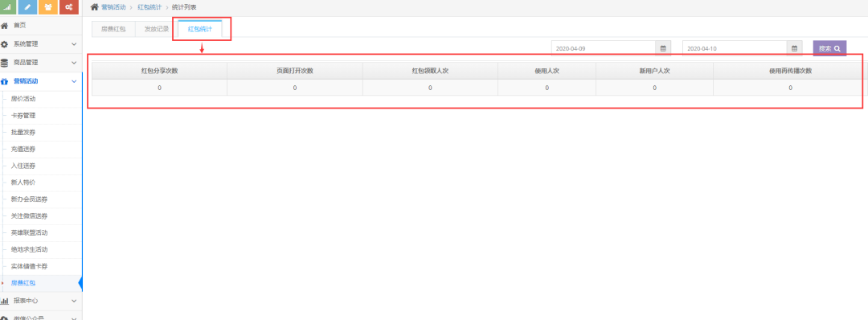The image size is (868, 320).
Task: Collapse the 营销活动 menu chevron
Action: 74,81
